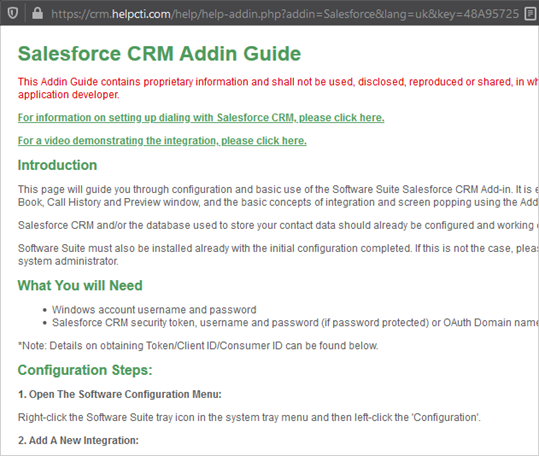539x456 pixels.
Task: Click the 'This page will guide you' paragraph line
Action: [278, 189]
